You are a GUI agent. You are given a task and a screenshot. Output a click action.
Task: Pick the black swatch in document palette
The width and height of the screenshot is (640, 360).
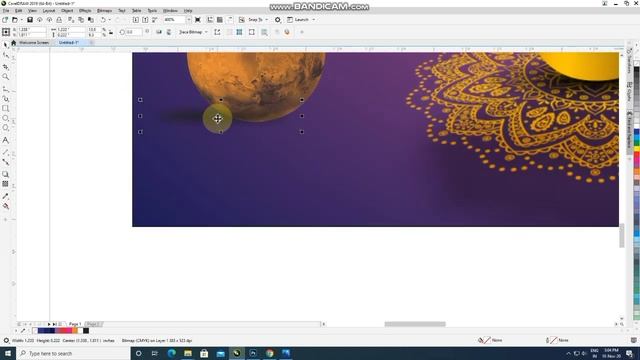click(x=86, y=331)
